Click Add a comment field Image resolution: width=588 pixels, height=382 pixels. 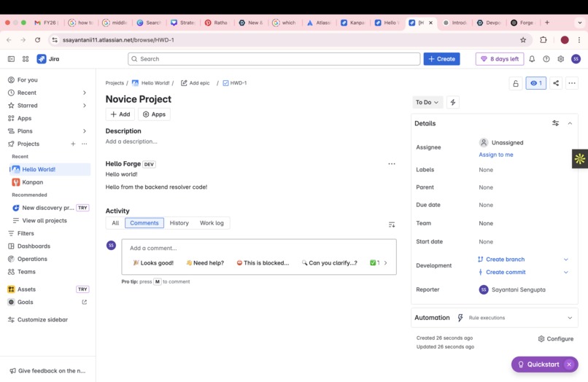coord(259,248)
